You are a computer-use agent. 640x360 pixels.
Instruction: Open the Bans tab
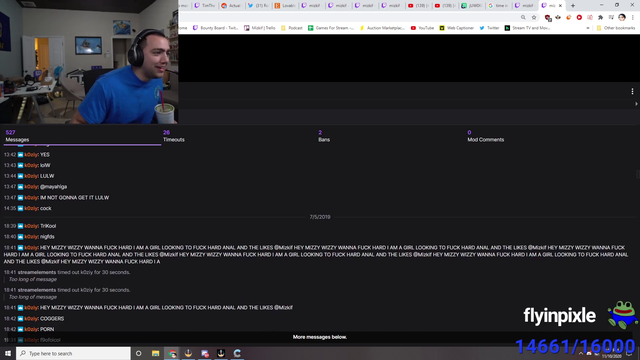(324, 136)
